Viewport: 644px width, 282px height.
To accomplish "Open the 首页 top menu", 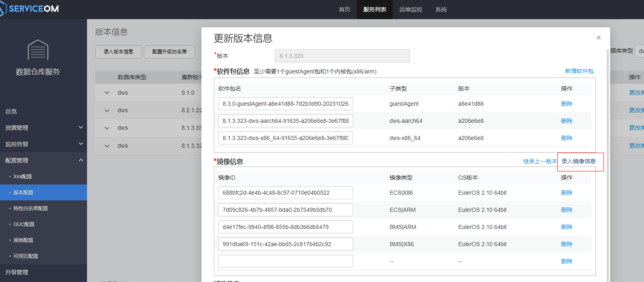I will (344, 9).
